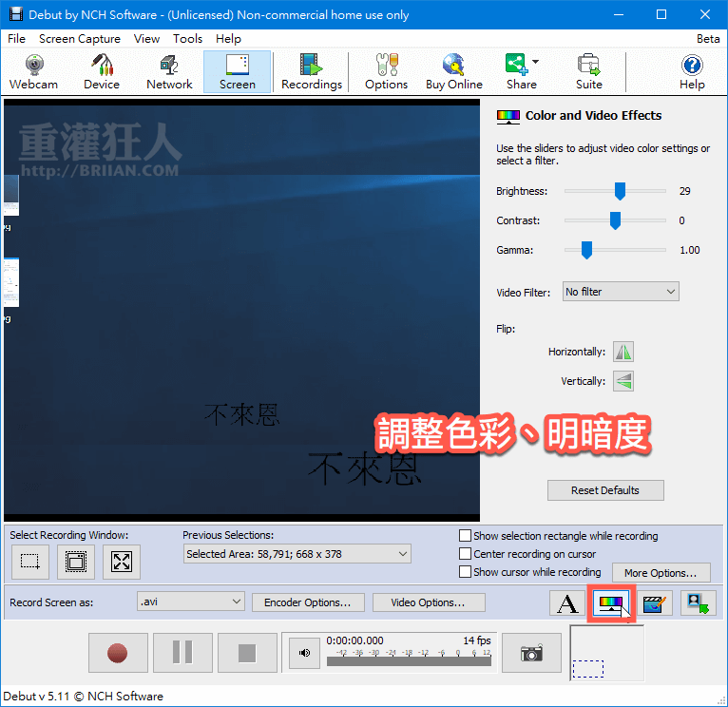The image size is (728, 707).
Task: Choose fullscreen recording selection icon
Action: (x=121, y=562)
